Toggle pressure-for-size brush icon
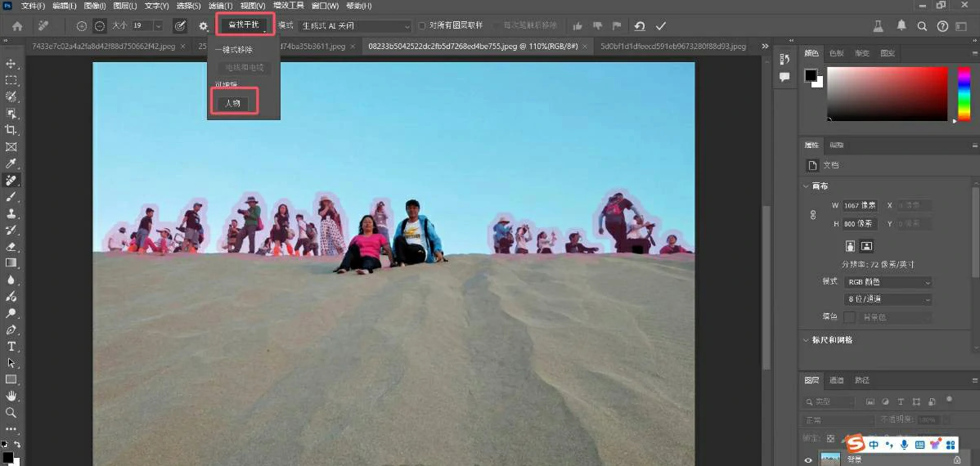 click(x=180, y=25)
